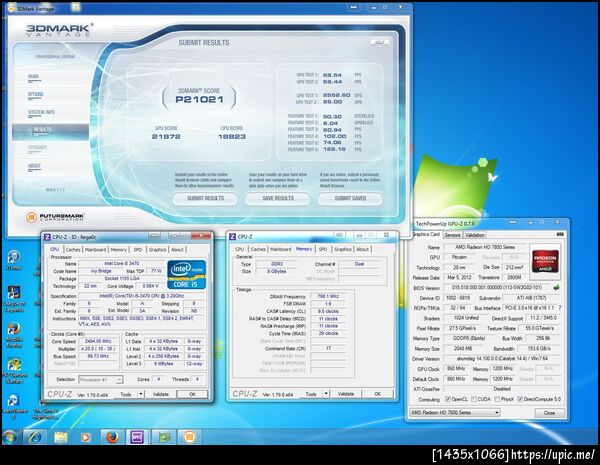Viewport: 600px width, 465px height.
Task: Open the About tab in the CPU-Z processor window
Action: pyautogui.click(x=177, y=250)
